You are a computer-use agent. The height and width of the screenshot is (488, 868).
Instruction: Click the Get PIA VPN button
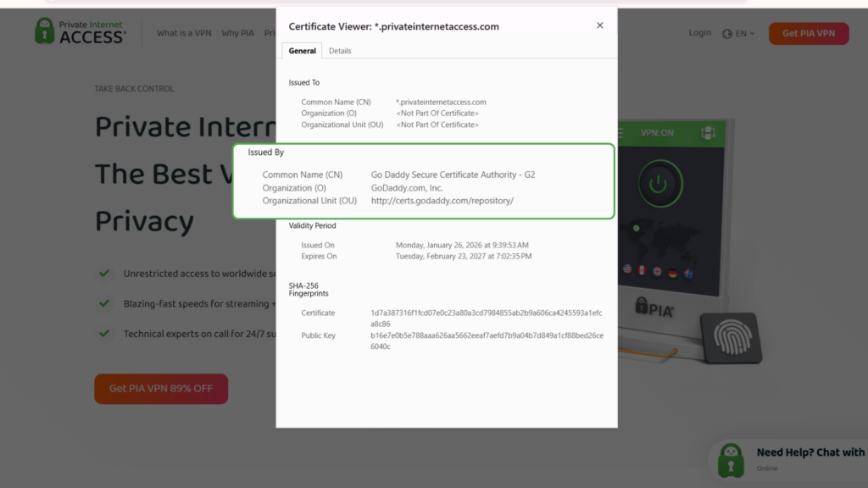(x=808, y=33)
